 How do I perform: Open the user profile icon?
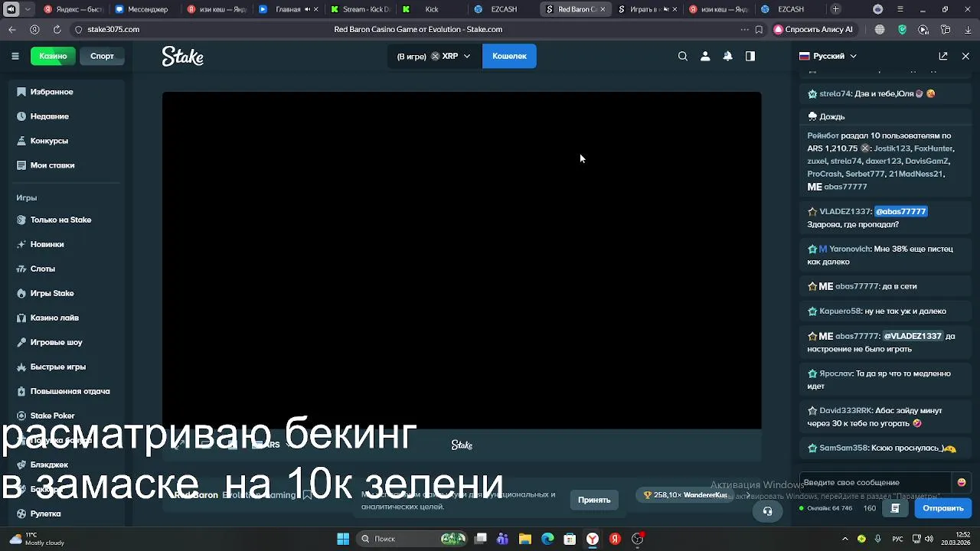pyautogui.click(x=705, y=56)
